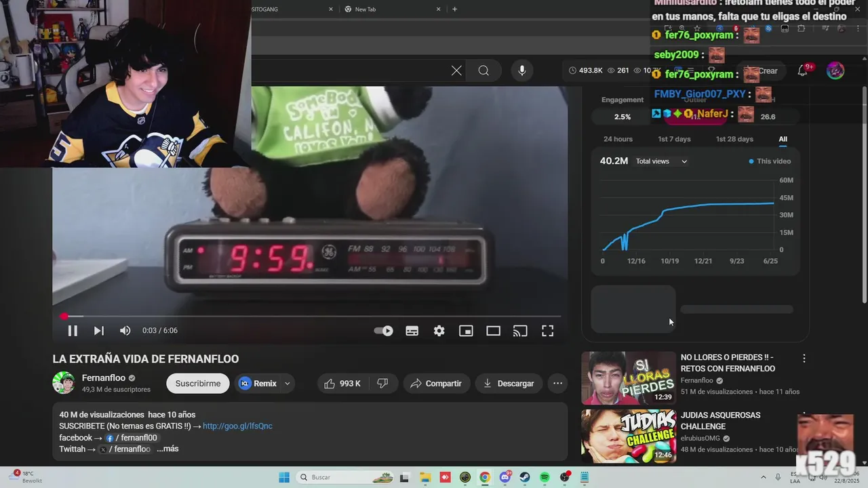Open NO LLORES O PIERDES video thumbnail
The image size is (868, 488).
point(628,378)
